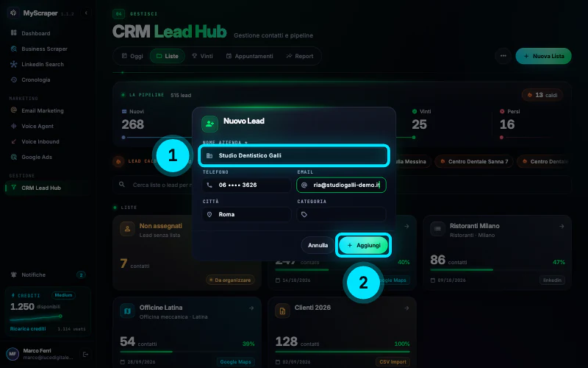
Task: Click the Categoria input field
Action: pyautogui.click(x=341, y=214)
